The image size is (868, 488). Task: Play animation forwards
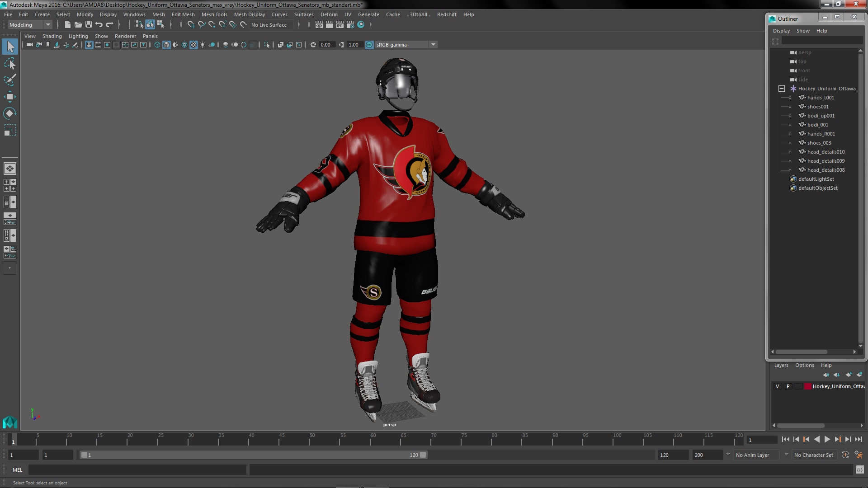[827, 439]
